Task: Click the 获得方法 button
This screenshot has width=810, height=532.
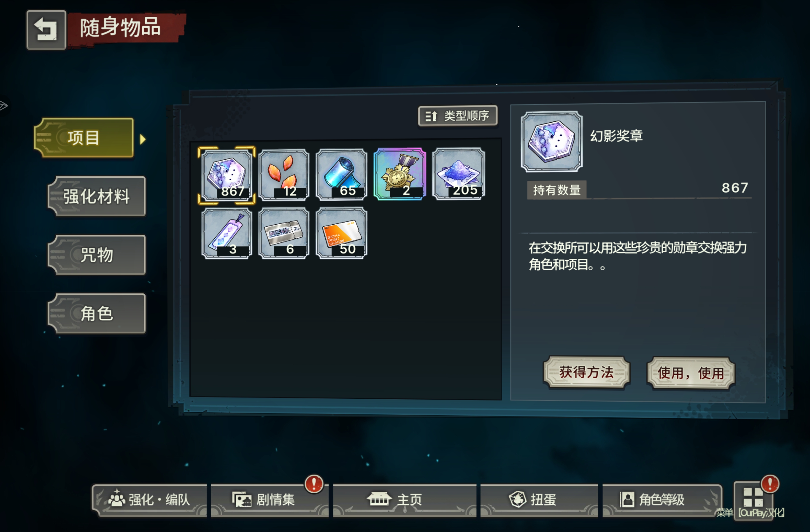Action: point(586,372)
